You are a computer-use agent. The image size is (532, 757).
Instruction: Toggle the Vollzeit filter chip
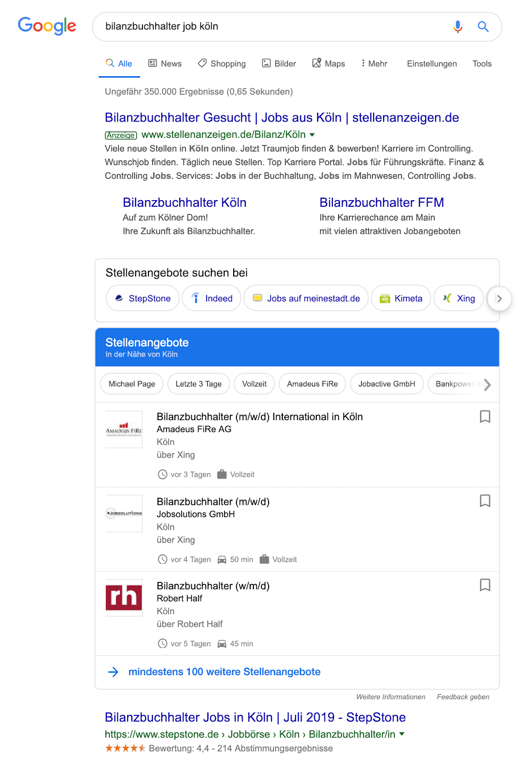(254, 384)
